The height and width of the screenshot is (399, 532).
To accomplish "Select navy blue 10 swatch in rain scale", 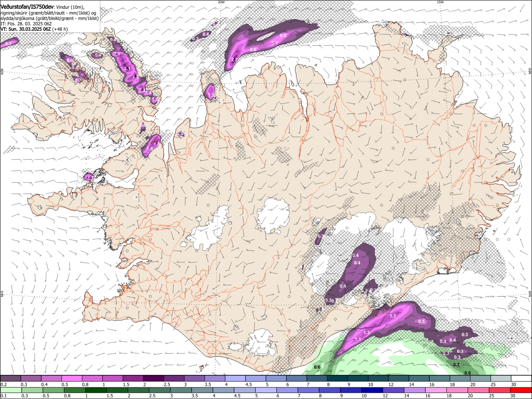I will point(372,390).
